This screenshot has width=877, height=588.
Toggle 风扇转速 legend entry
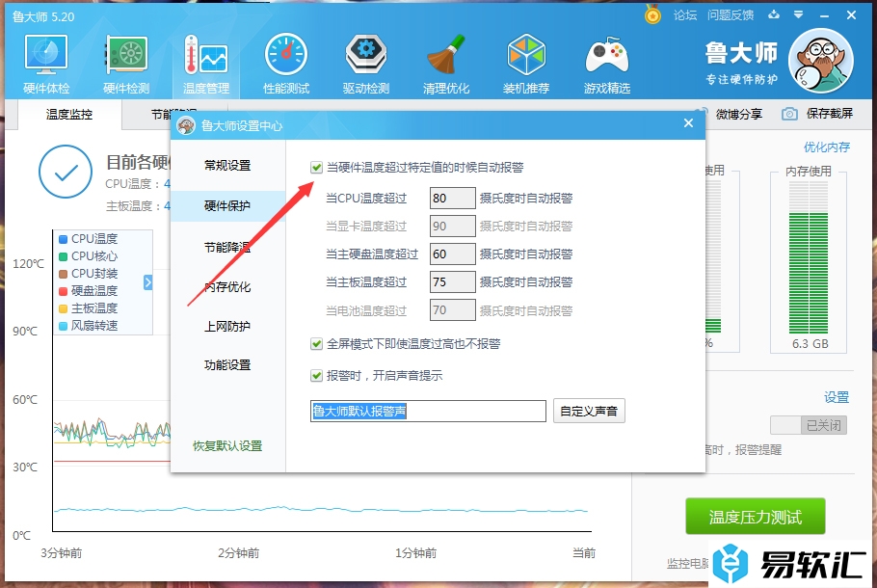point(89,326)
